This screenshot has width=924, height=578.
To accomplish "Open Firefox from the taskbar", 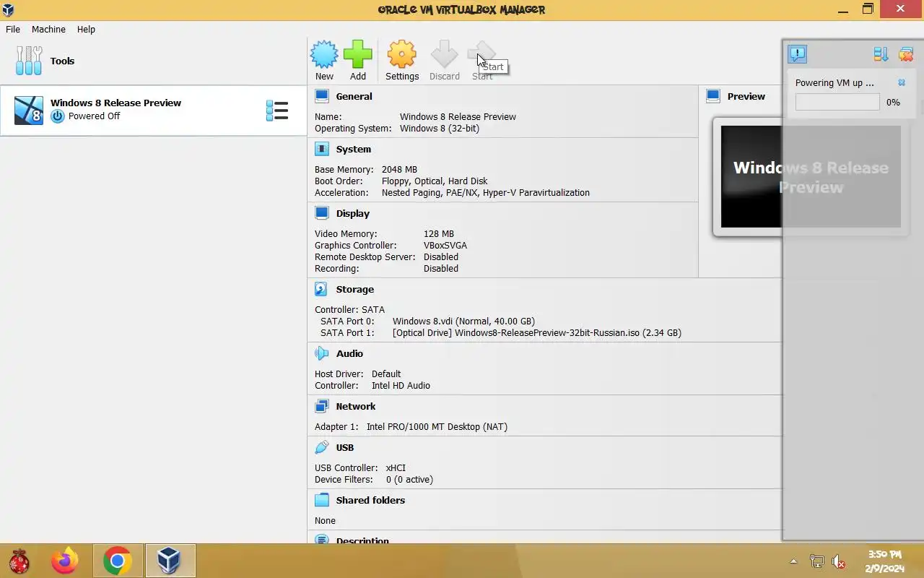I will (64, 561).
